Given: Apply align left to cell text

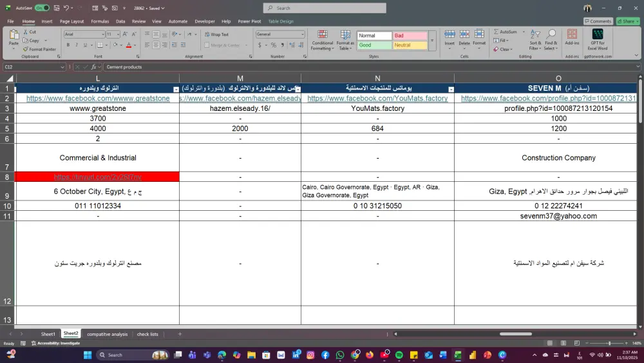Looking at the screenshot, I should point(147,44).
